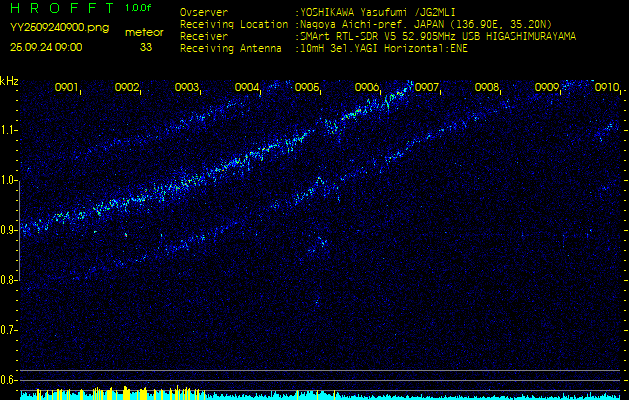The width and height of the screenshot is (629, 400).
Task: Click the Receiving Location label
Action: tap(234, 24)
